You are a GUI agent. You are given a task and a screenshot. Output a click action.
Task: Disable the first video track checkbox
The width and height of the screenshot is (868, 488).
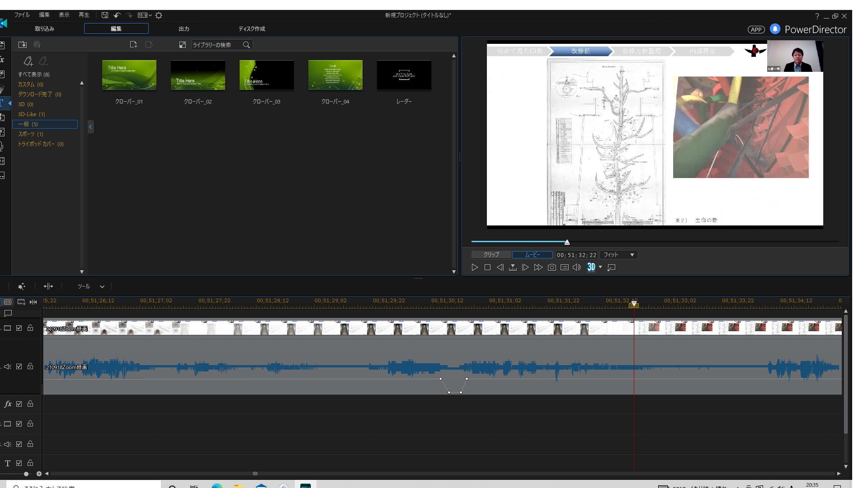19,328
